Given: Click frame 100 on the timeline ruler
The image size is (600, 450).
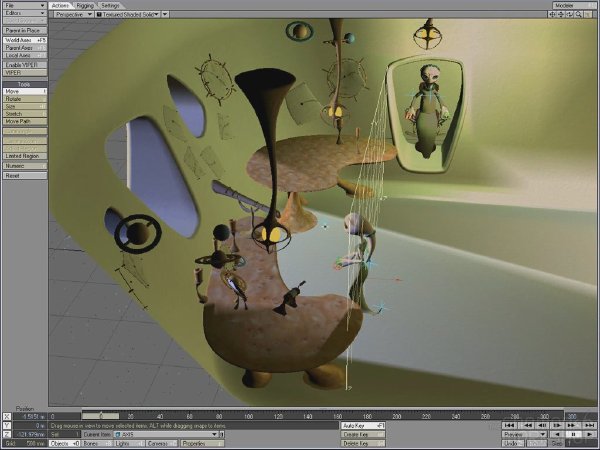Looking at the screenshot, I should click(249, 416).
